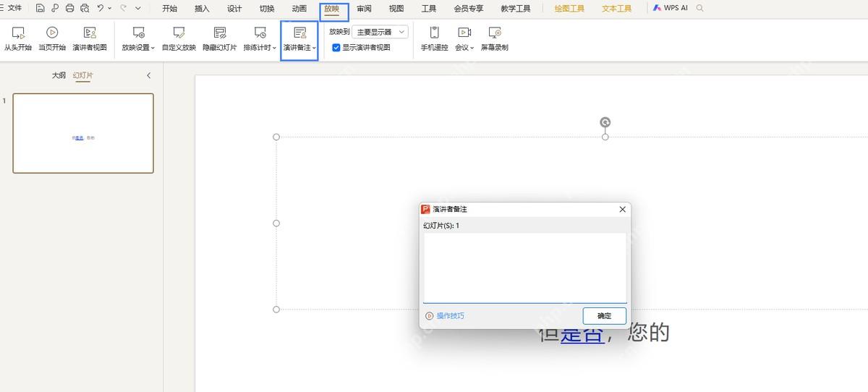Open the 会员专享 tab

coord(469,9)
